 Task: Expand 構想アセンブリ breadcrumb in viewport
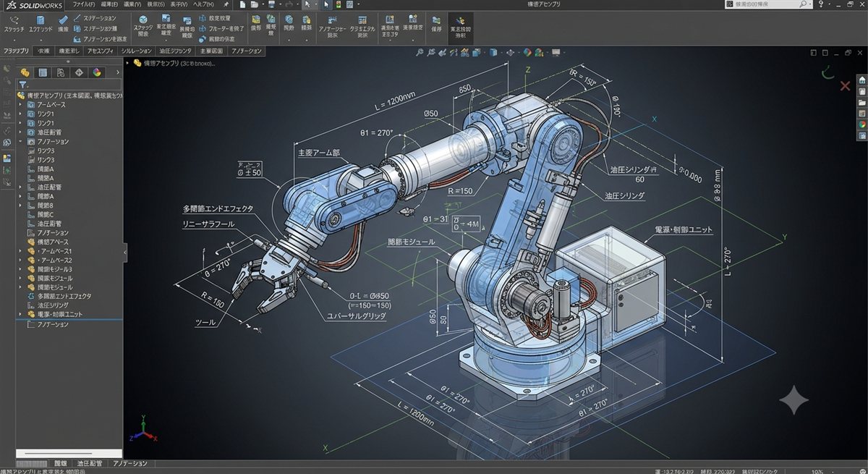tap(128, 63)
